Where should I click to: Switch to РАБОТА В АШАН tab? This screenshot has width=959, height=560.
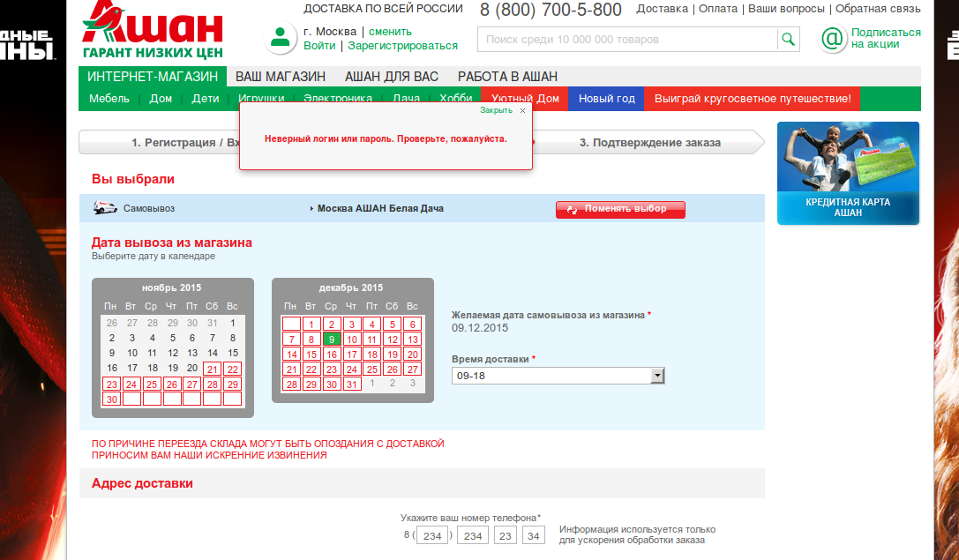click(507, 77)
